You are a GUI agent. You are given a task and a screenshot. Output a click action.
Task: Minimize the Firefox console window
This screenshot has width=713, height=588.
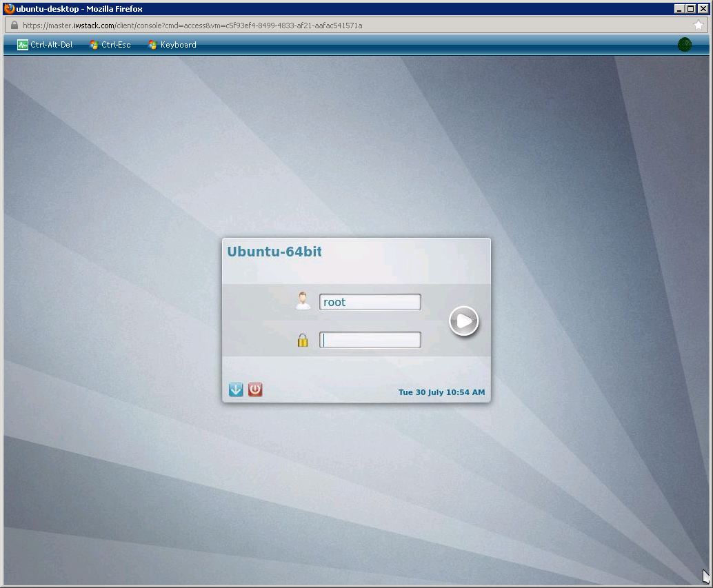click(679, 9)
